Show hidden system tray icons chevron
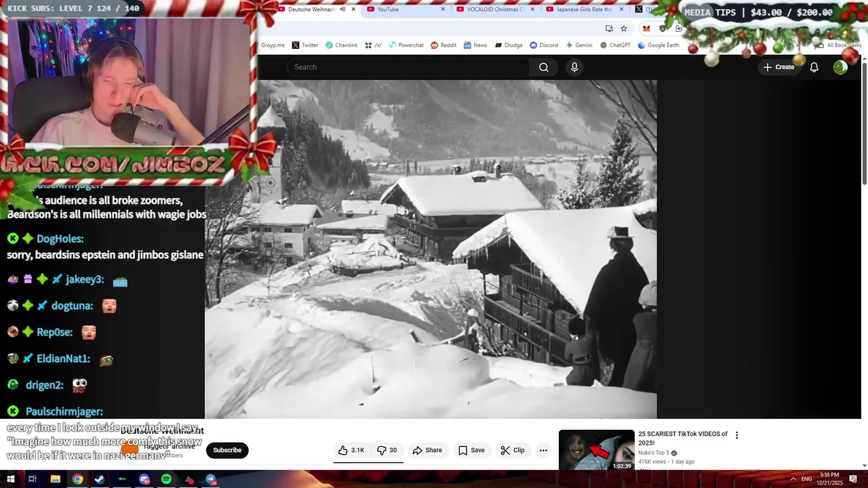Image resolution: width=868 pixels, height=488 pixels. point(793,479)
